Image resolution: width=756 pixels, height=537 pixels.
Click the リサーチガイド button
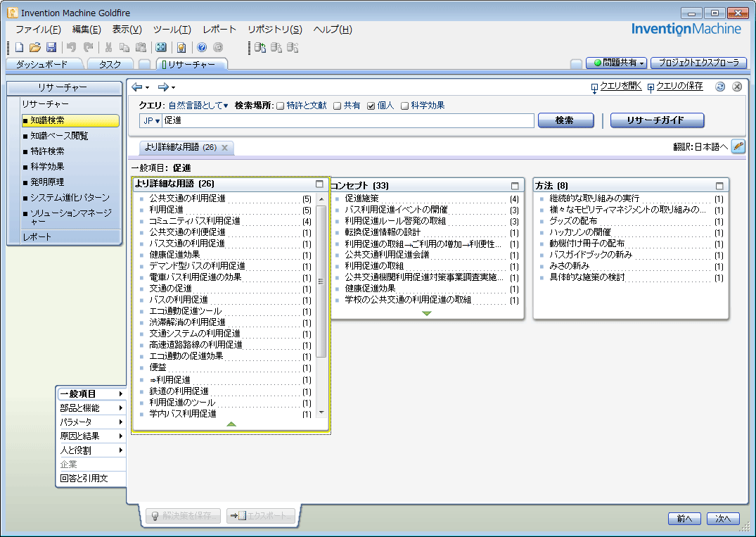click(657, 120)
